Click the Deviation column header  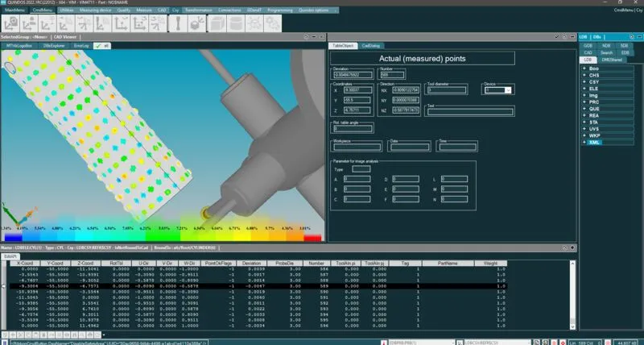click(251, 263)
